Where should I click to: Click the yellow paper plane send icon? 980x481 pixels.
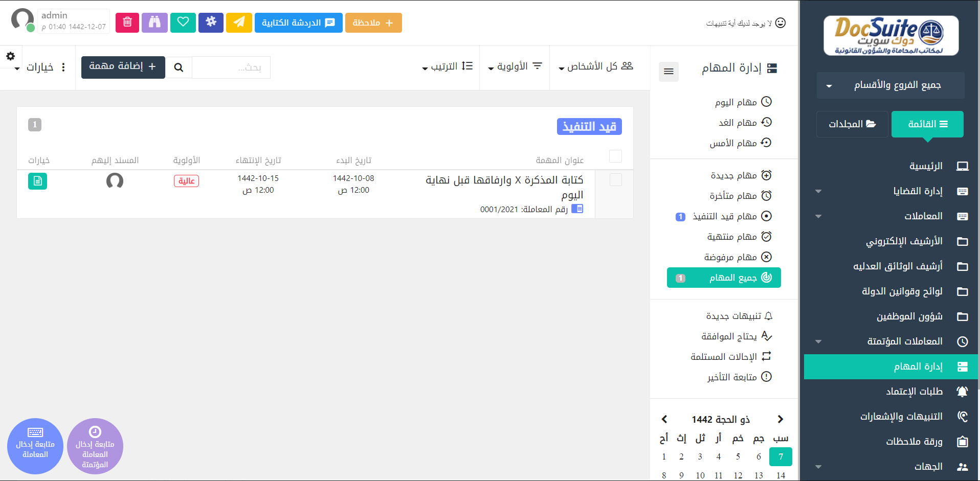239,22
